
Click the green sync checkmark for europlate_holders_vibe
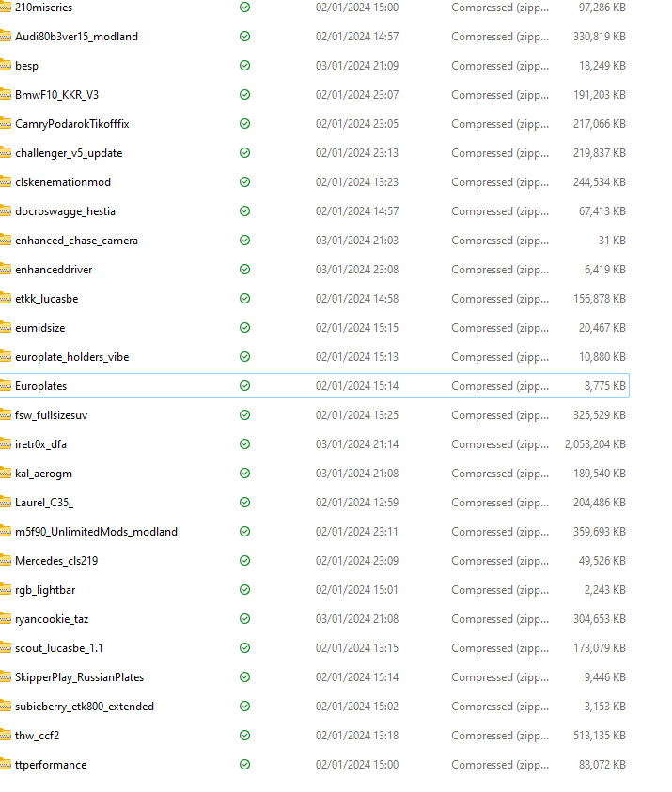point(245,357)
